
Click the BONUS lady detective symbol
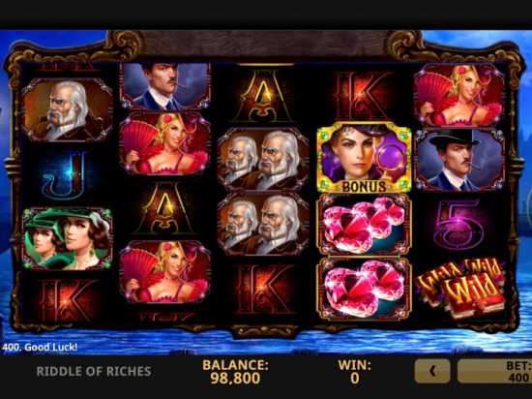[364, 158]
